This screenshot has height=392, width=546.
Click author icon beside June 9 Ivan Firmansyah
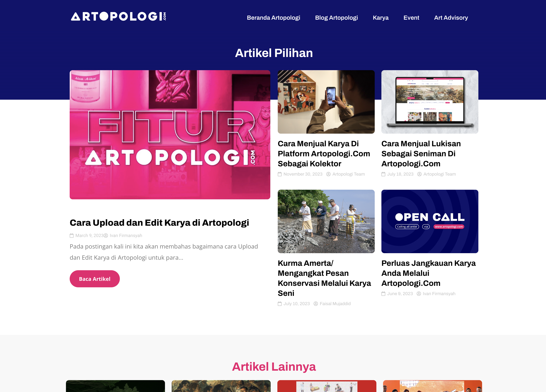click(x=419, y=294)
